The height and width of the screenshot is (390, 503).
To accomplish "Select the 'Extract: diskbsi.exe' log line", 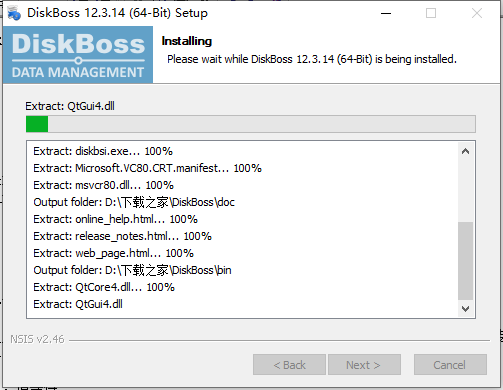I will pos(103,151).
